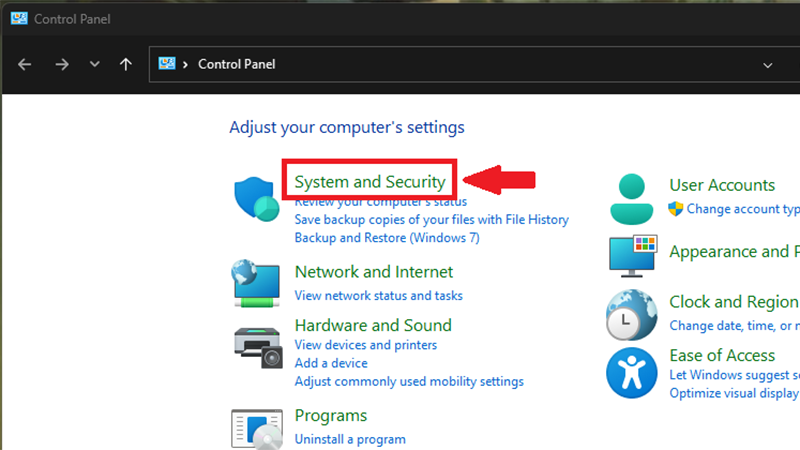The width and height of the screenshot is (800, 450).
Task: Click the Clock and Region globe icon
Action: [x=632, y=314]
